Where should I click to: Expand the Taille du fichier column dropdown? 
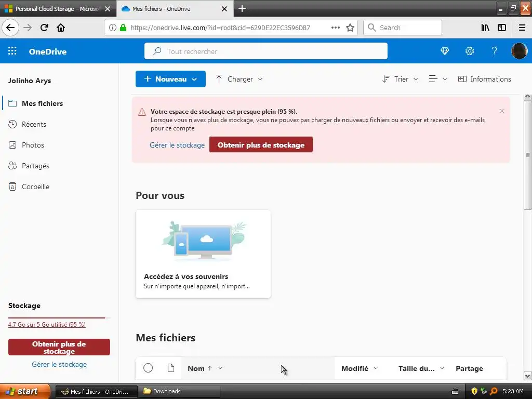pos(442,368)
